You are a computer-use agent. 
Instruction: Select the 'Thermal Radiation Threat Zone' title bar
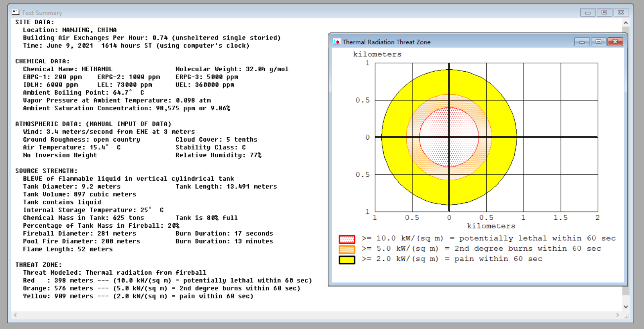coord(478,42)
